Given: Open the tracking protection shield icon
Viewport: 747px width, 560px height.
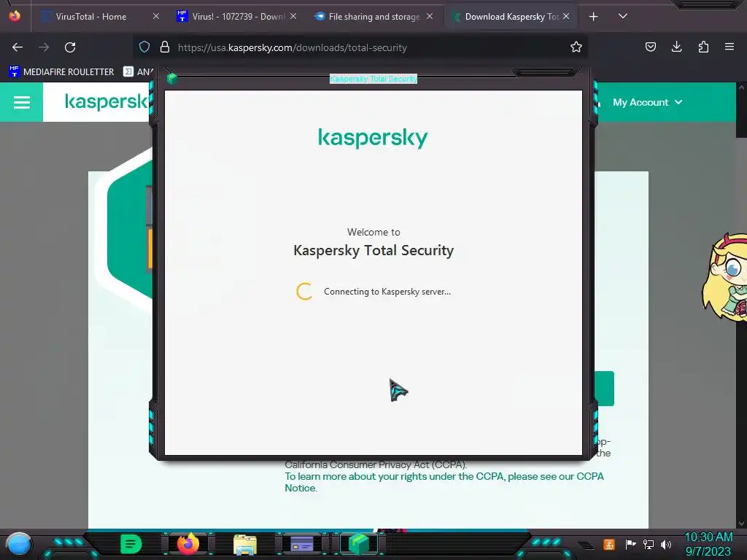Looking at the screenshot, I should [x=144, y=47].
